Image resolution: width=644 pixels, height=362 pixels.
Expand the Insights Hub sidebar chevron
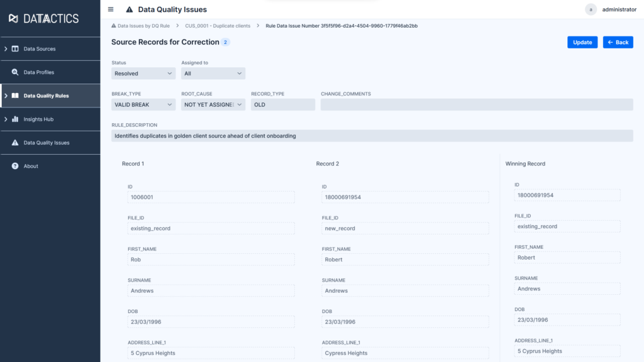point(6,119)
